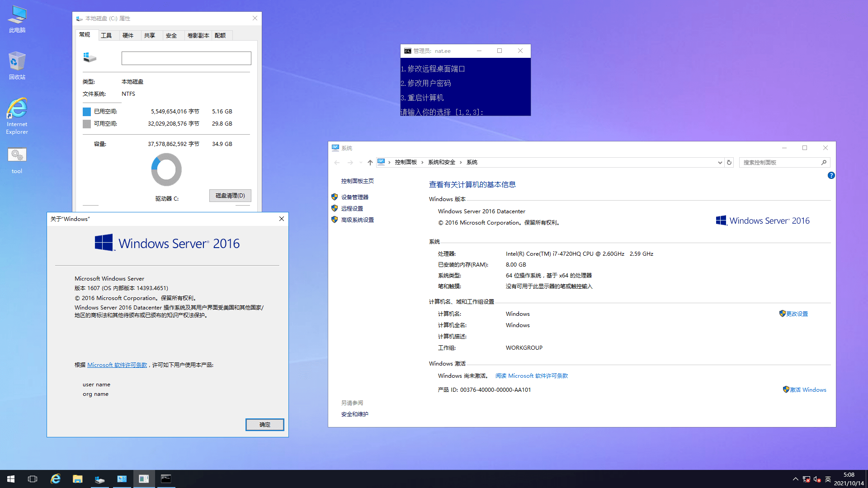Select 系统和安全 breadcrumb in address bar

click(442, 162)
